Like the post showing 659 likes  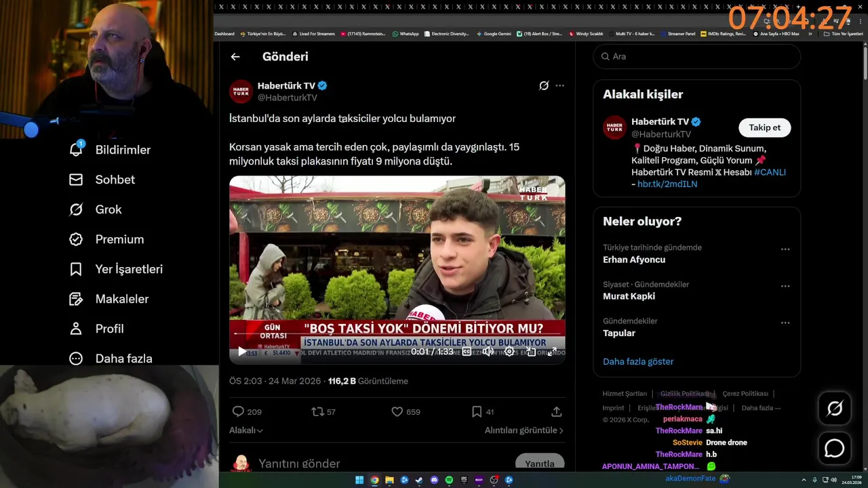(397, 411)
